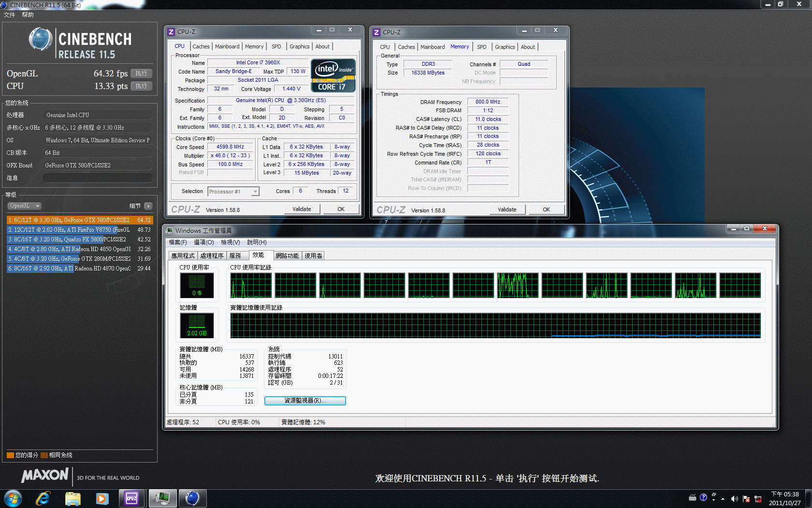Run the OpenGL test with 执行
The width and height of the screenshot is (812, 508).
point(142,74)
